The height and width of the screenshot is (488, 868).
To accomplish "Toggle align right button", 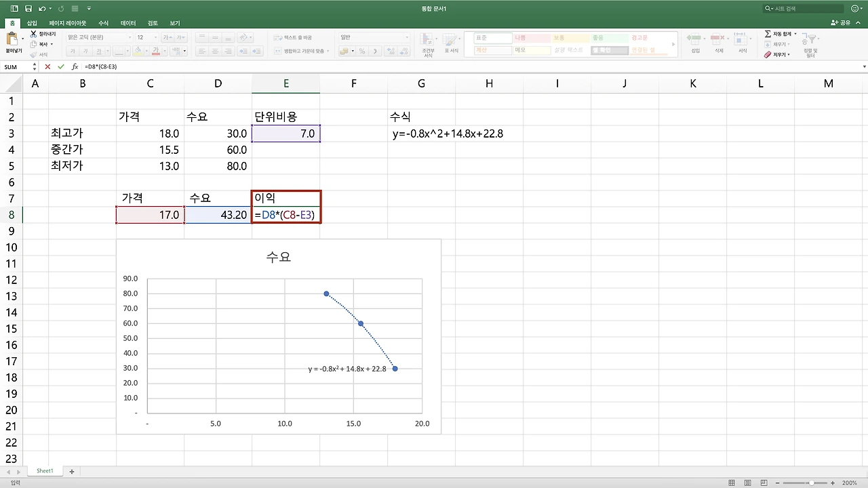I will (x=227, y=51).
